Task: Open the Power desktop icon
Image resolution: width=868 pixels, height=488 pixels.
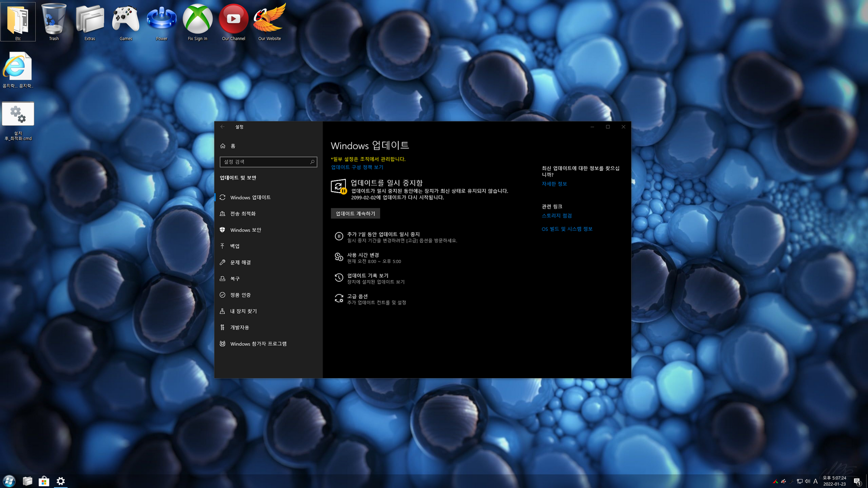Action: (161, 22)
